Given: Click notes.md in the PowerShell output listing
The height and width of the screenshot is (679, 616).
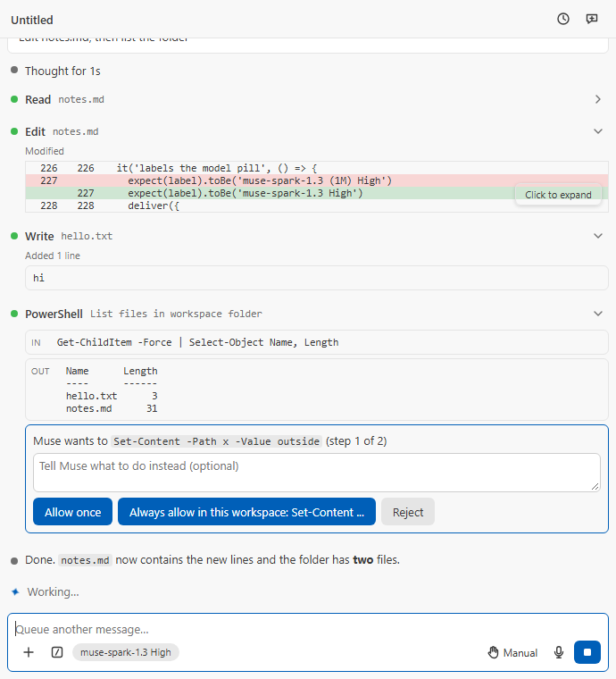Looking at the screenshot, I should coord(88,408).
